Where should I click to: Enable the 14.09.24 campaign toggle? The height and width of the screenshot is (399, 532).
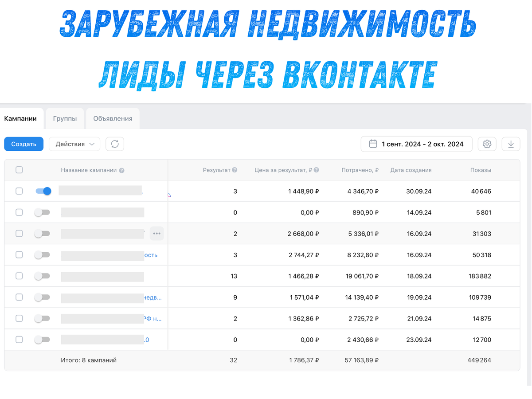pyautogui.click(x=42, y=212)
